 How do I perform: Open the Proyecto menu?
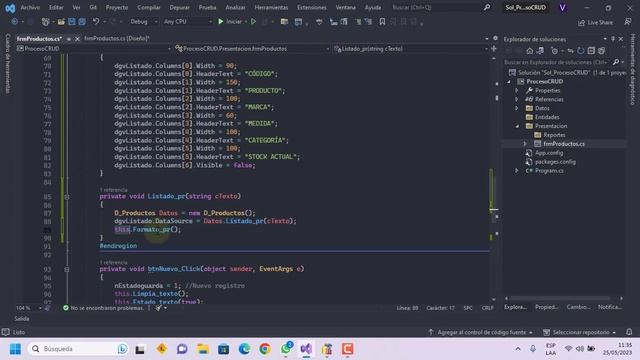[x=117, y=7]
